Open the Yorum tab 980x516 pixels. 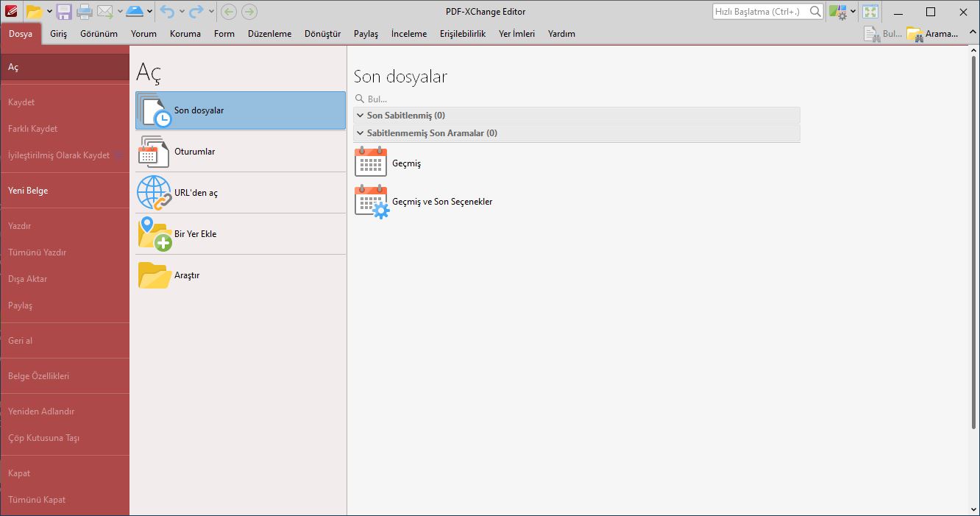143,34
